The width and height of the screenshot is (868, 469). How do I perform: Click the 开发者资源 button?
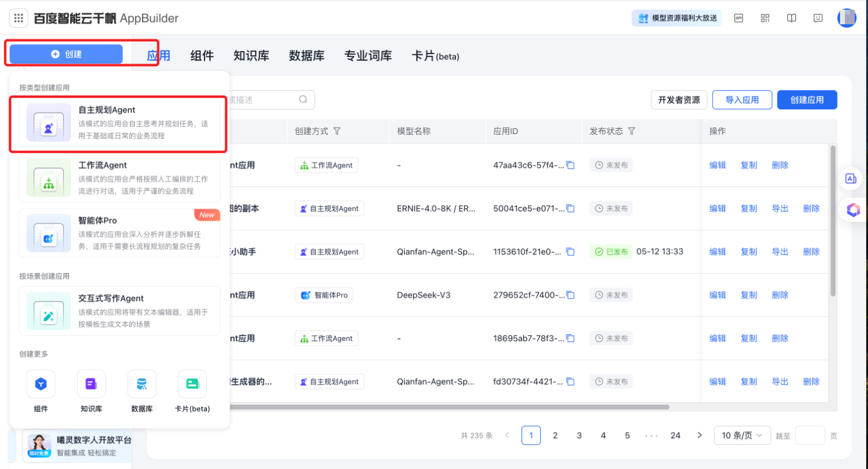[679, 100]
